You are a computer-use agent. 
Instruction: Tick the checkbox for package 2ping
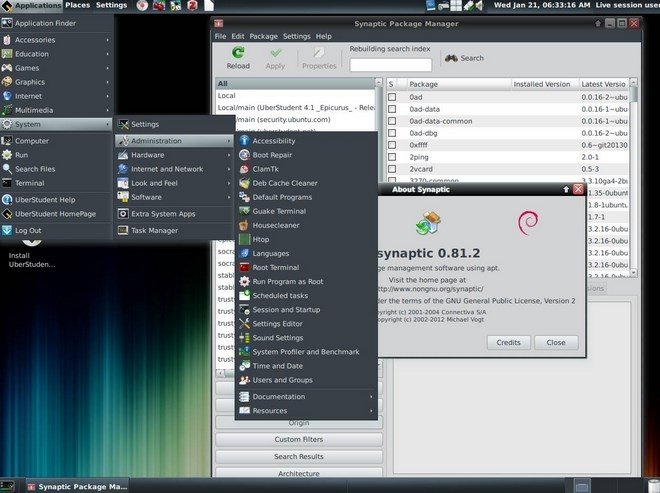click(x=392, y=157)
